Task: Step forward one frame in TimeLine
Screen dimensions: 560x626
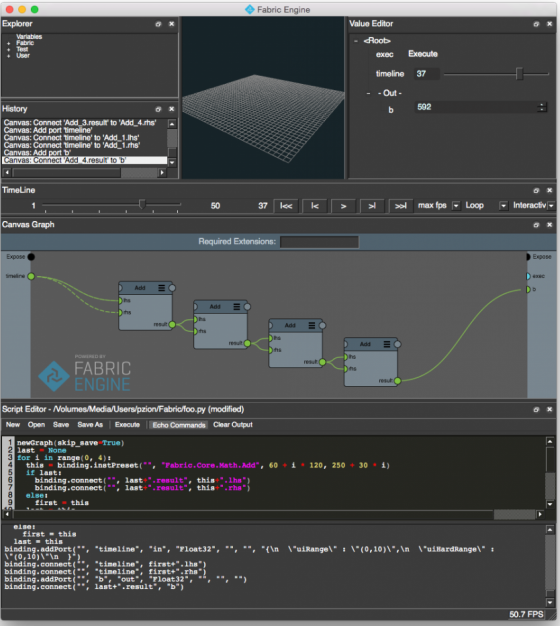Action: (372, 206)
